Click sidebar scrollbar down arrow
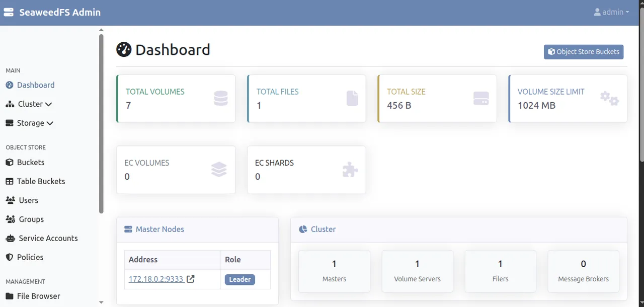644x307 pixels. coord(101,302)
